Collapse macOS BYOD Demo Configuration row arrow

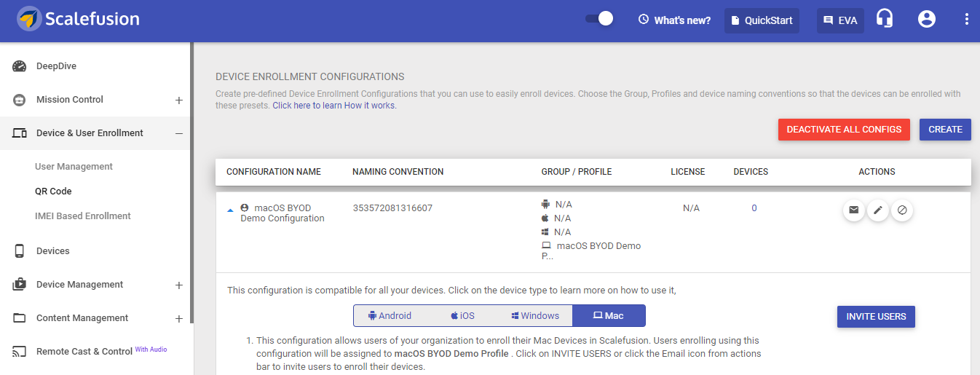(231, 210)
